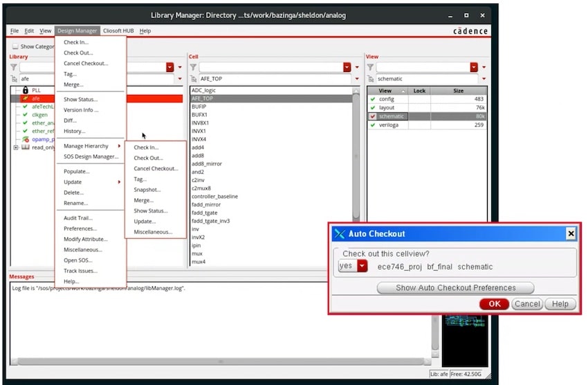Open the red Cell filter dropdown
The height and width of the screenshot is (385, 588).
point(347,67)
